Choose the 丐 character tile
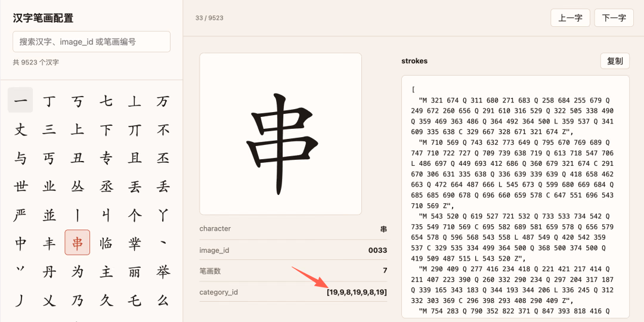This screenshot has height=322, width=644. pos(49,157)
